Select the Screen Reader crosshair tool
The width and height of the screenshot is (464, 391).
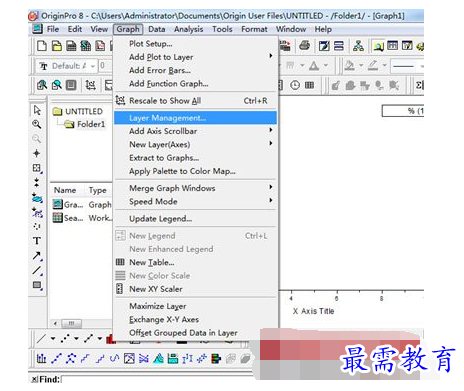37,153
